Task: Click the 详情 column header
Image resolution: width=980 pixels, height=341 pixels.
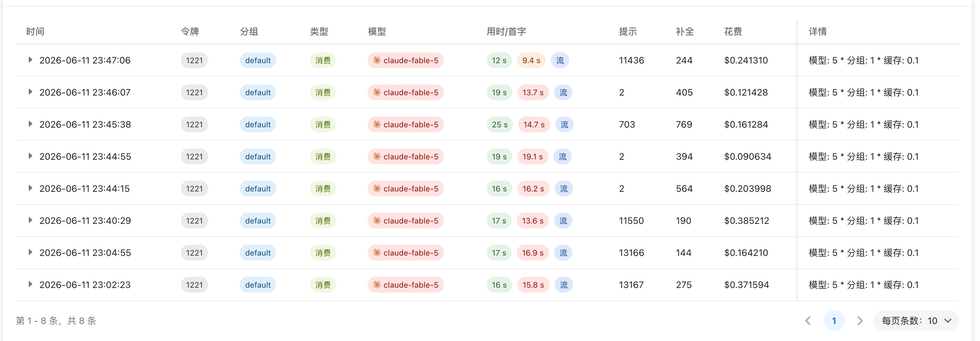Action: 817,32
